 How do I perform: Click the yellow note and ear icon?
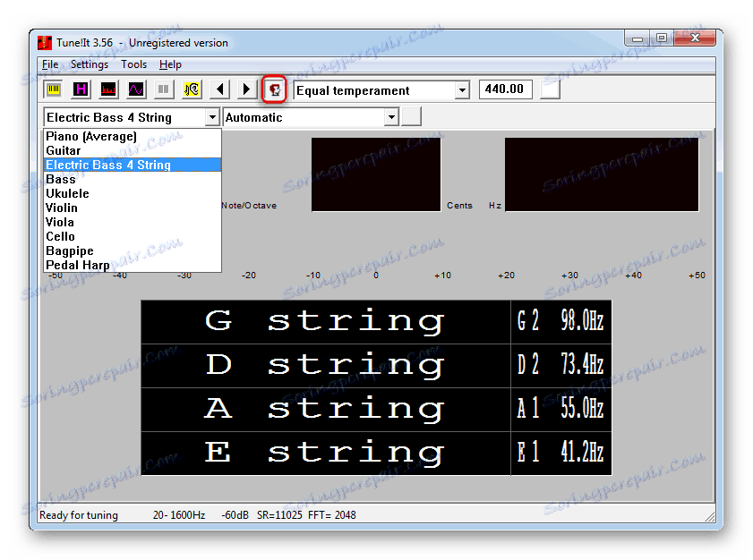[192, 89]
